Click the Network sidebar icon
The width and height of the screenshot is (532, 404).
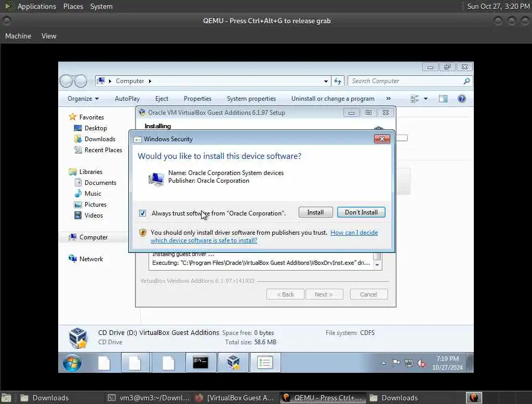(x=73, y=259)
